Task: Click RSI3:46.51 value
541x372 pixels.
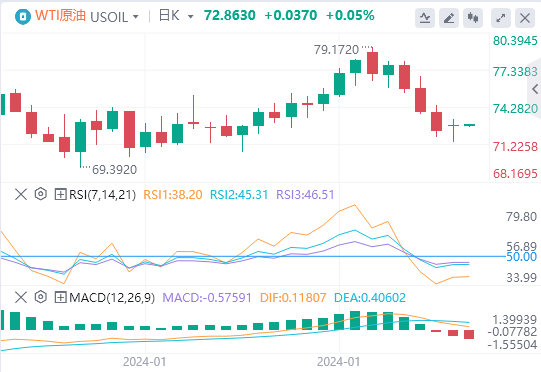Action: click(x=305, y=195)
